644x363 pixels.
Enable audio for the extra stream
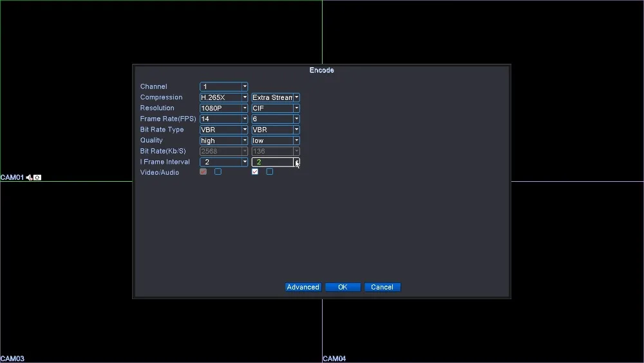269,172
